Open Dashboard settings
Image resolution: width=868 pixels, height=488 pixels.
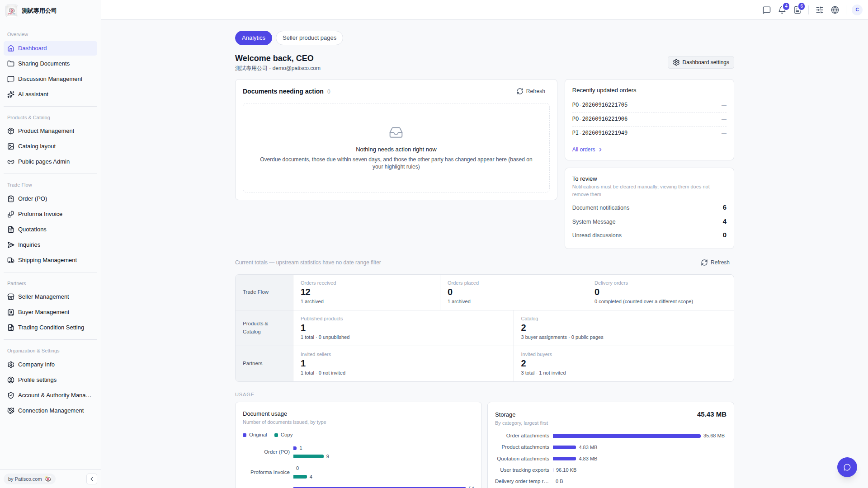coord(701,62)
